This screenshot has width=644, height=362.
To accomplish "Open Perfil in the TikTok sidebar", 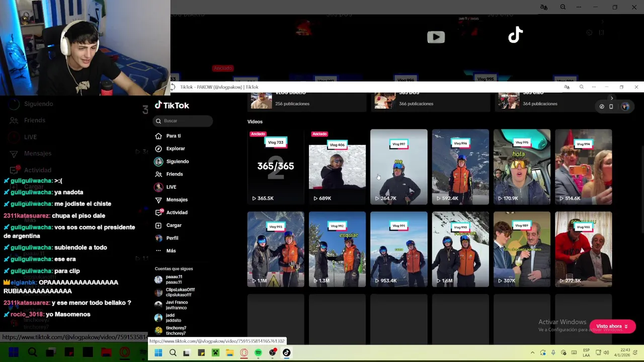I will pos(167,238).
